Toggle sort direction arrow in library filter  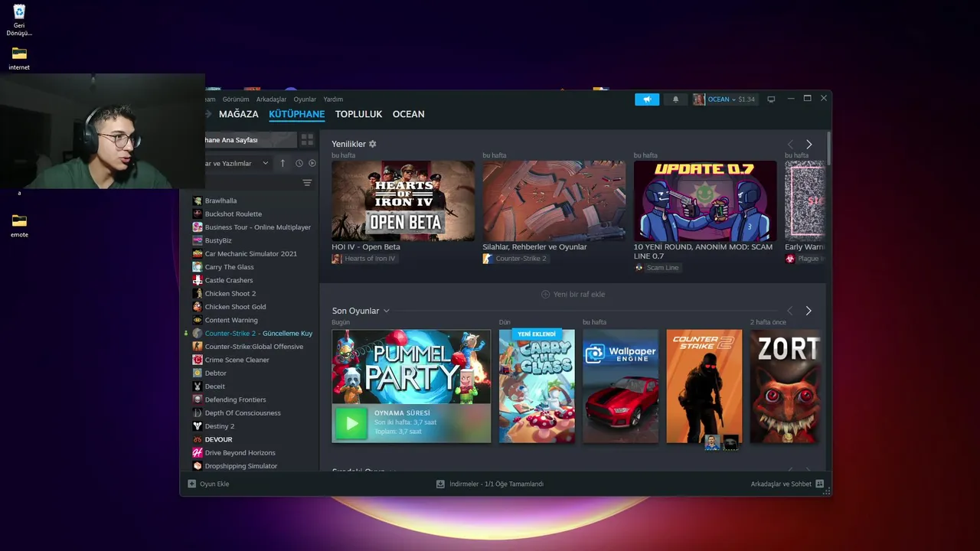[x=283, y=163]
